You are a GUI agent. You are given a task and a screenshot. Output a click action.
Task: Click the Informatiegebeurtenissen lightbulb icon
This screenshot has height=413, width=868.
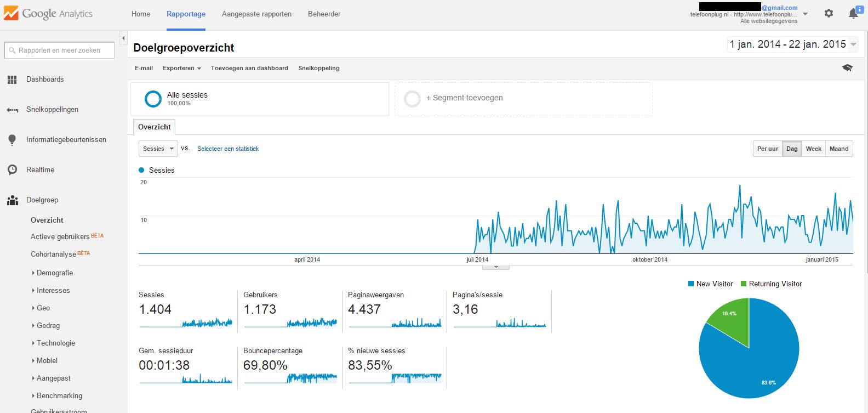(x=12, y=140)
